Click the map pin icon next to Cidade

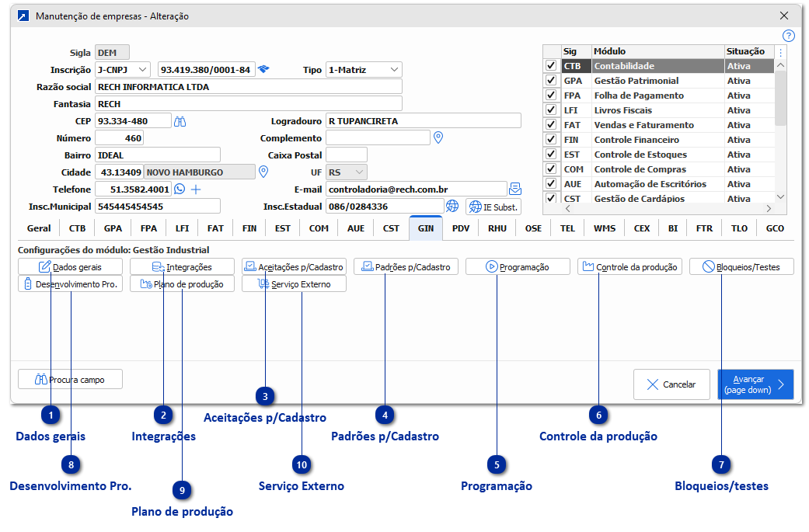tap(263, 172)
